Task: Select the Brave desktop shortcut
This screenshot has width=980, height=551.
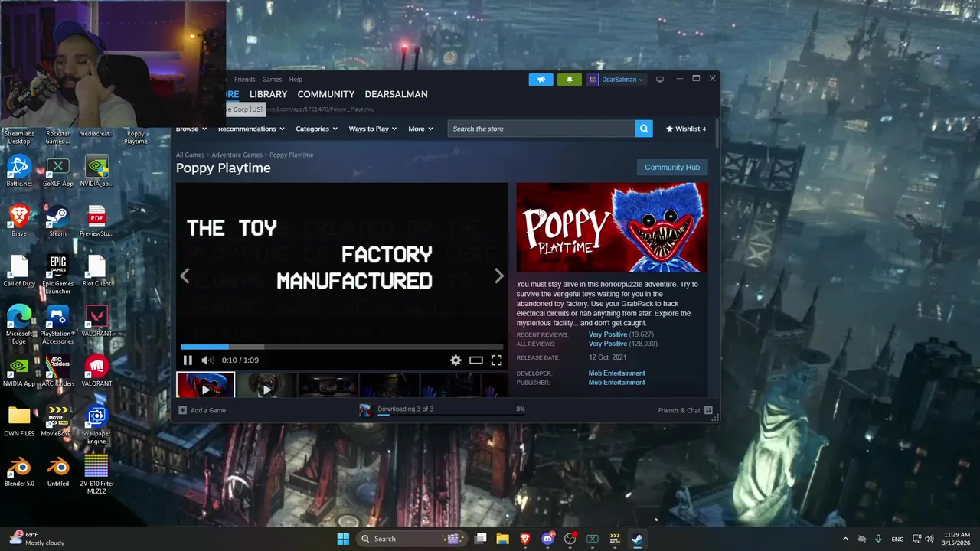Action: (x=19, y=221)
